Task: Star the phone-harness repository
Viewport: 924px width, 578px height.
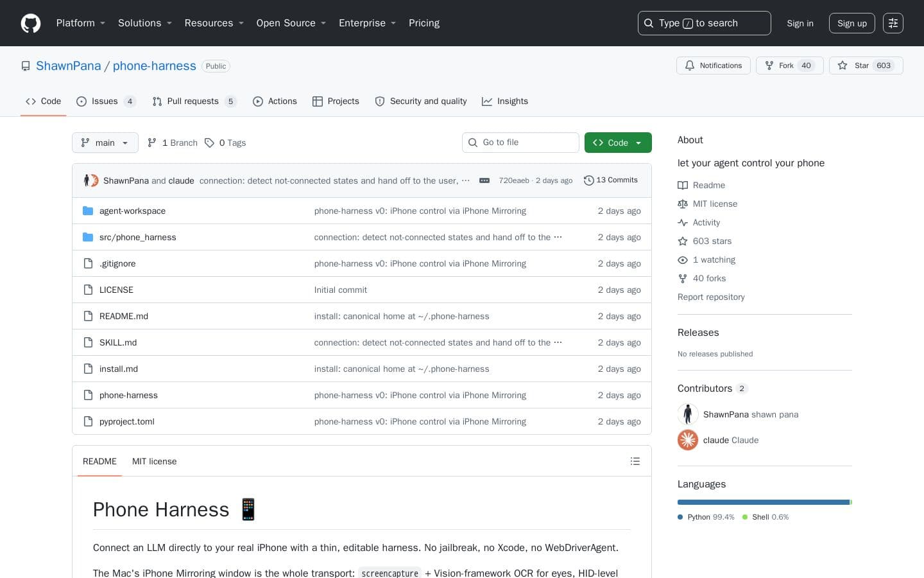Action: 866,66
